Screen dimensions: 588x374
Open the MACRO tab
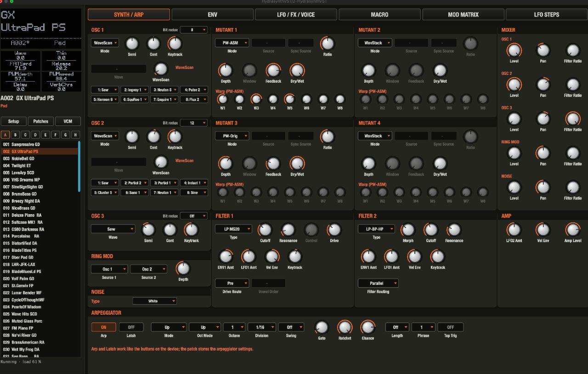click(379, 15)
